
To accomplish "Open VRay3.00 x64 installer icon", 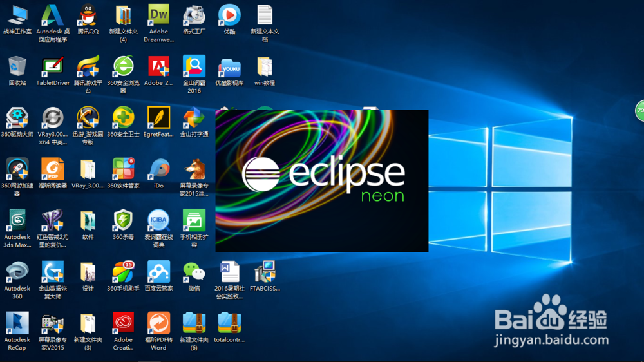I will tap(53, 118).
